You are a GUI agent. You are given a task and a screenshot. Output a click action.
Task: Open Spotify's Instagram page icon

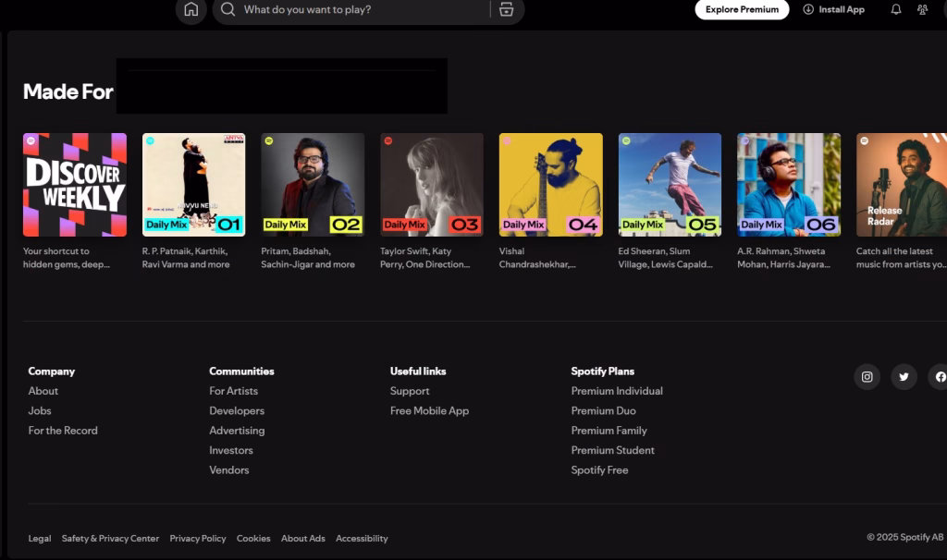pos(867,377)
